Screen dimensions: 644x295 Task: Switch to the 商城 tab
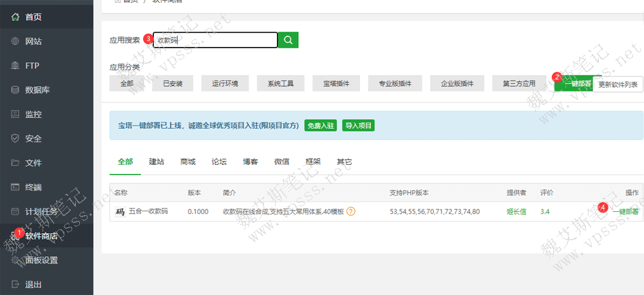point(188,162)
